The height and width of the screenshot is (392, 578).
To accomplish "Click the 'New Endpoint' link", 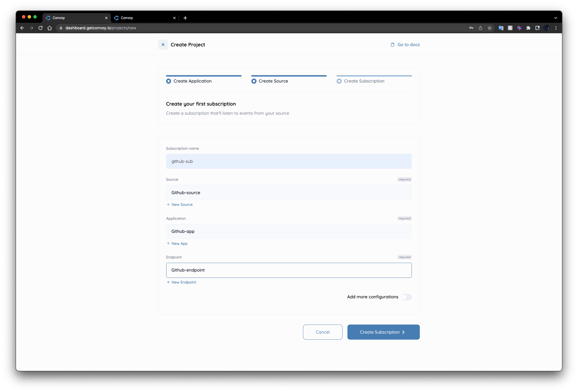I will [184, 282].
